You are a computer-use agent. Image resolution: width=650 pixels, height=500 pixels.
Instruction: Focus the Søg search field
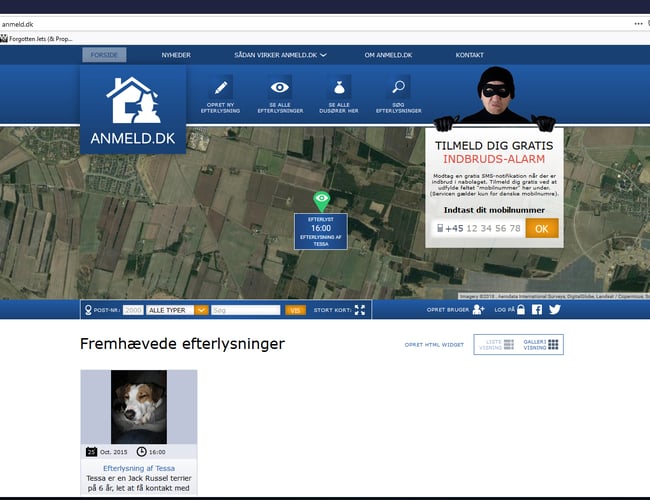point(246,310)
